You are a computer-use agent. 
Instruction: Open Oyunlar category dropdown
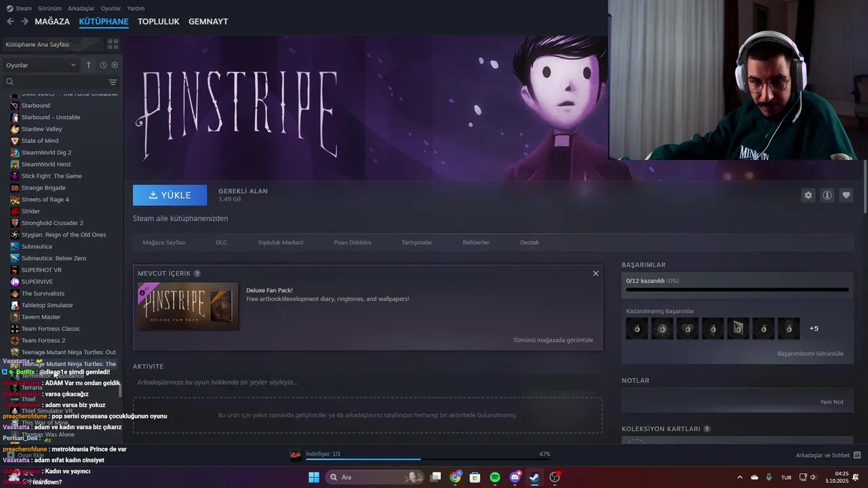41,65
